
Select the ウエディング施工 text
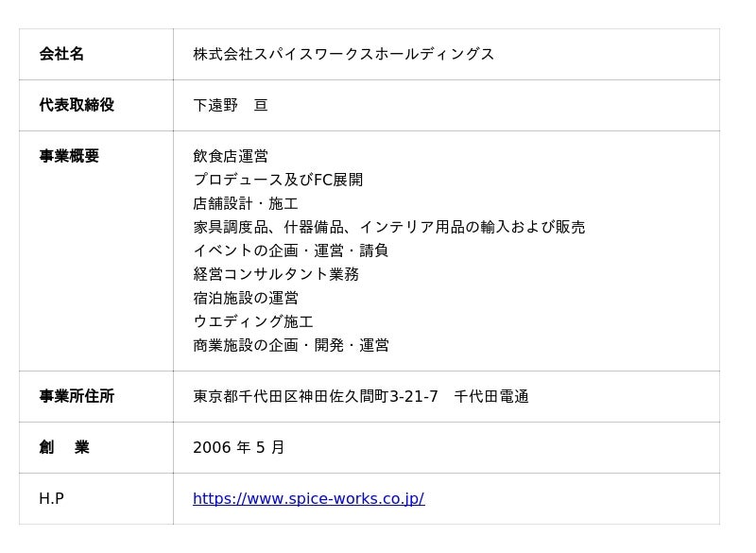(253, 321)
